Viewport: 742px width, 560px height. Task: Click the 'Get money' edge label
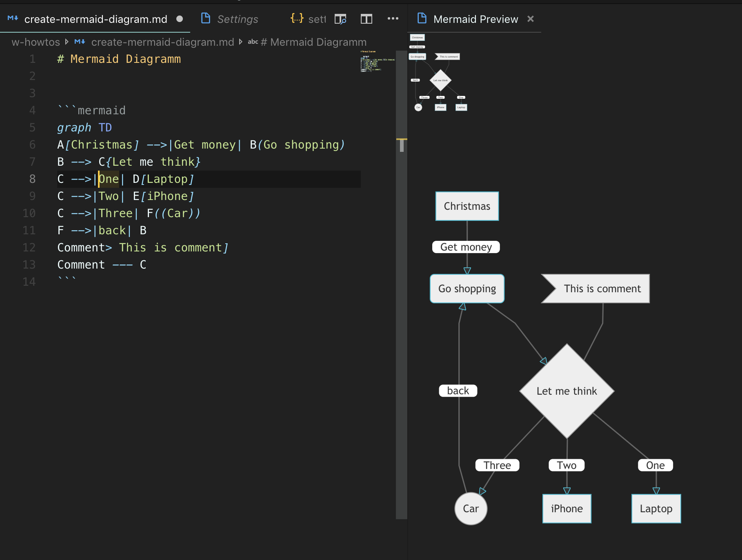tap(466, 247)
